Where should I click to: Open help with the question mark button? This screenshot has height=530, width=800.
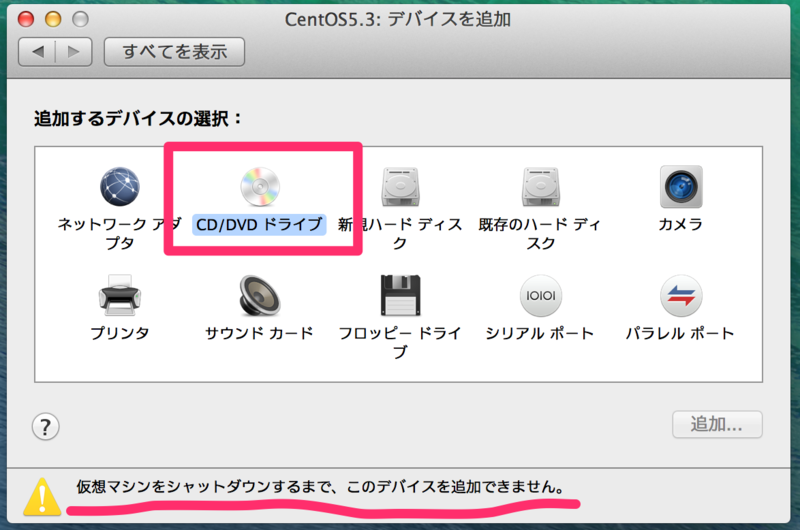pyautogui.click(x=46, y=426)
